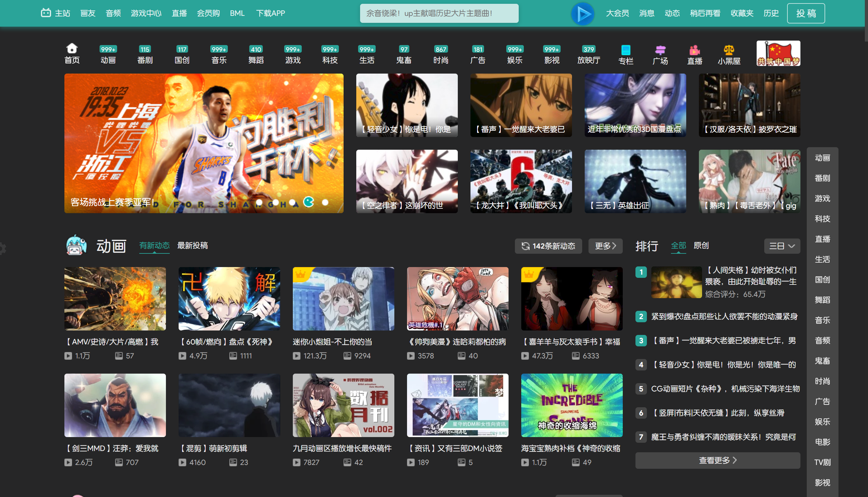Open the 广场 signpost icon
The height and width of the screenshot is (497, 868).
coord(660,50)
